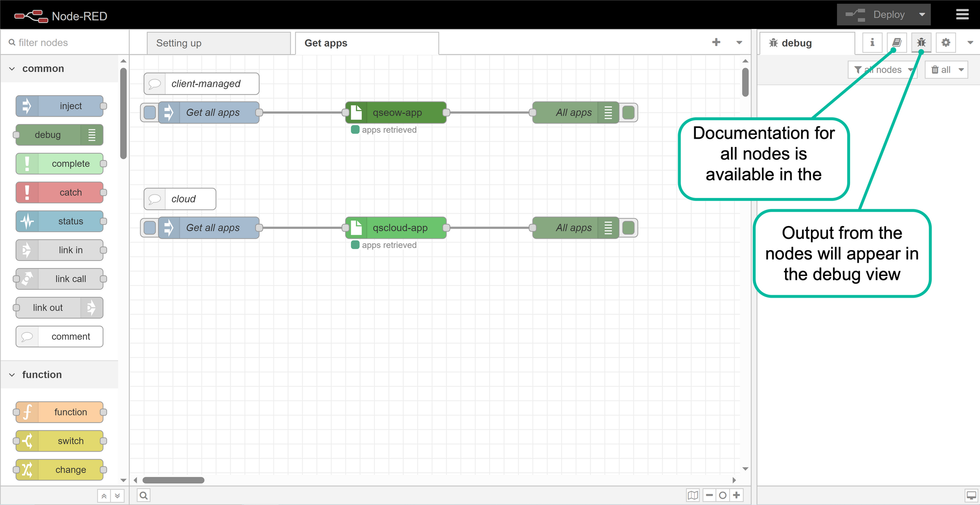Toggle the All apps debug node after qscloud-app
This screenshot has width=980, height=505.
629,228
